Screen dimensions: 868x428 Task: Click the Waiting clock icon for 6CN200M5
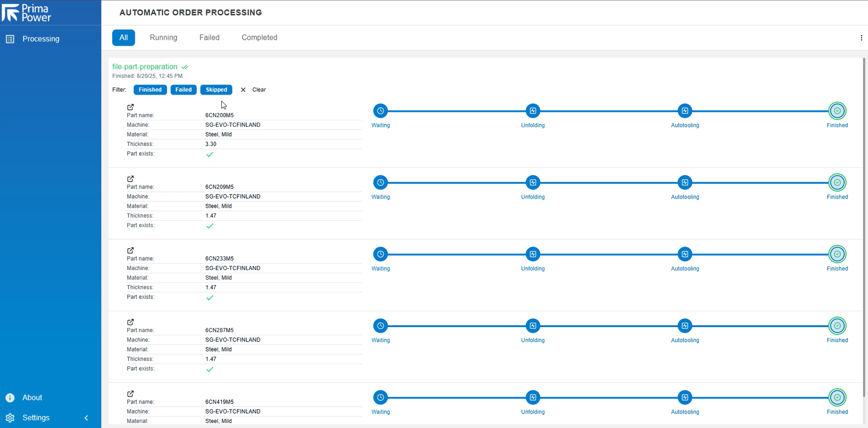(380, 111)
